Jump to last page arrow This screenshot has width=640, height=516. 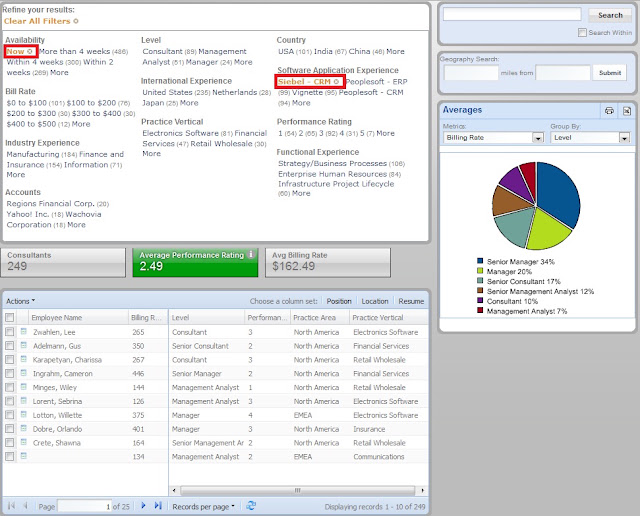click(x=158, y=506)
